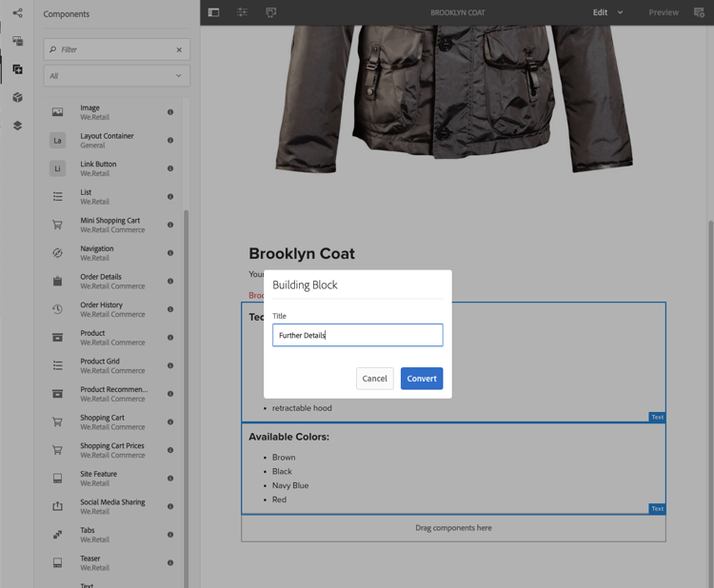Open the emulator device icon

271,12
